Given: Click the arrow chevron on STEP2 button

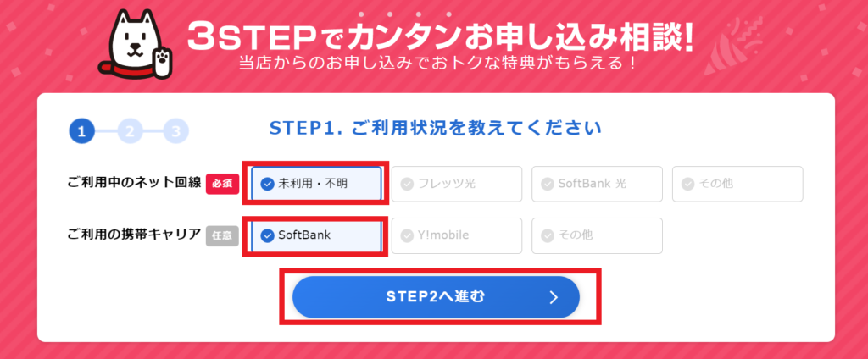Looking at the screenshot, I should 554,297.
